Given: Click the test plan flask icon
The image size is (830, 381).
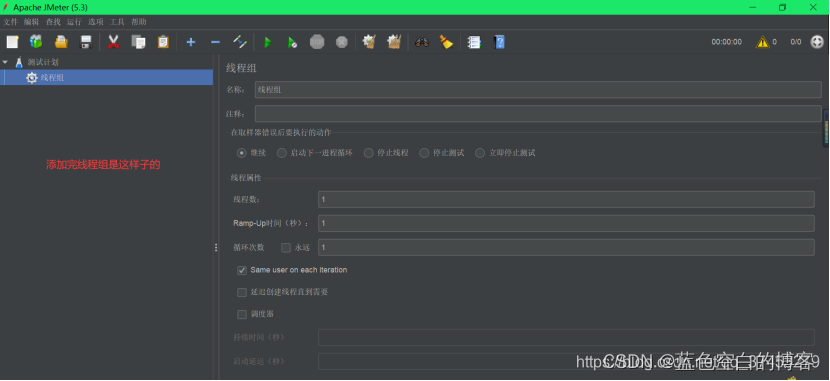Looking at the screenshot, I should coord(19,62).
